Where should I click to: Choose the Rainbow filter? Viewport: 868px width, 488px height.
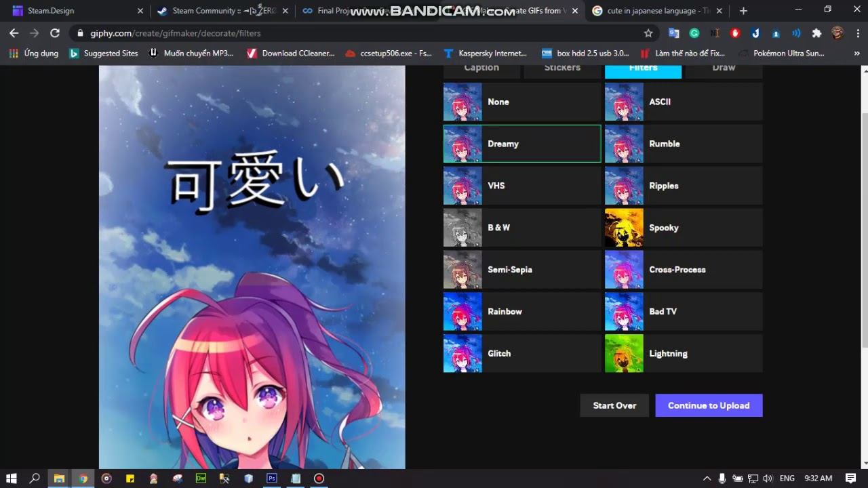522,312
